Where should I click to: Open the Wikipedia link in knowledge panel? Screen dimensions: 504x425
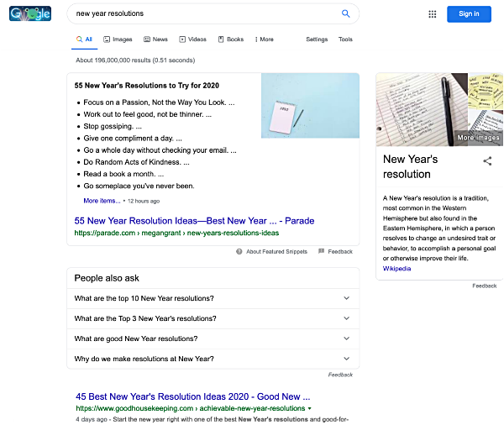click(x=397, y=269)
